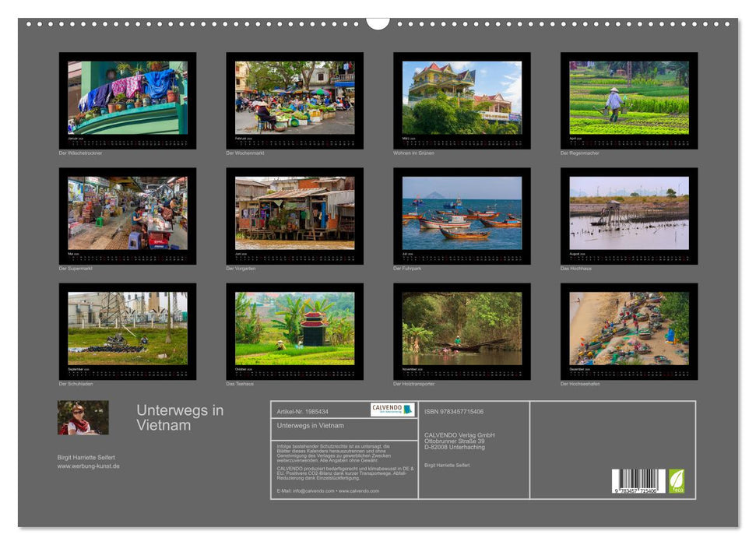Click the author portrait photo
The image size is (756, 545).
click(x=83, y=417)
